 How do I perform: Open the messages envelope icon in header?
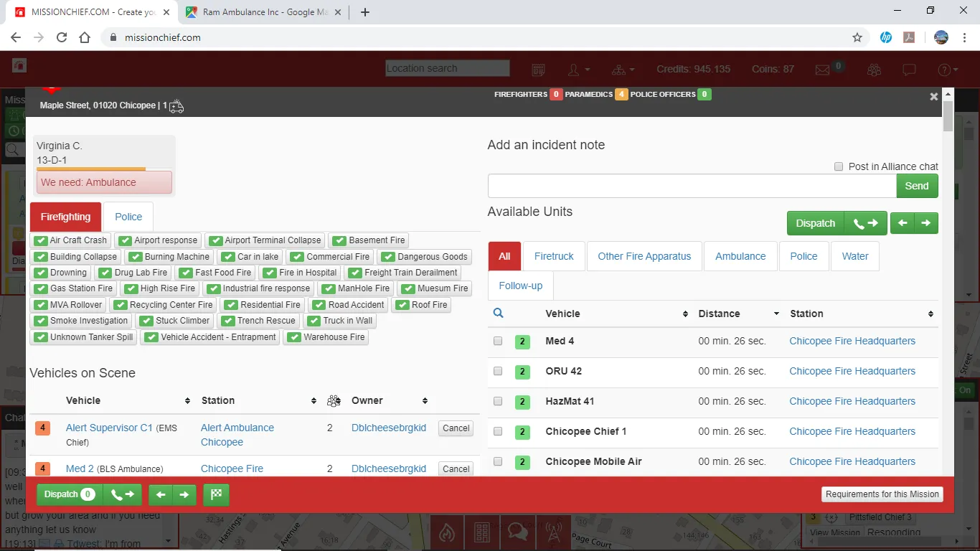(x=822, y=70)
